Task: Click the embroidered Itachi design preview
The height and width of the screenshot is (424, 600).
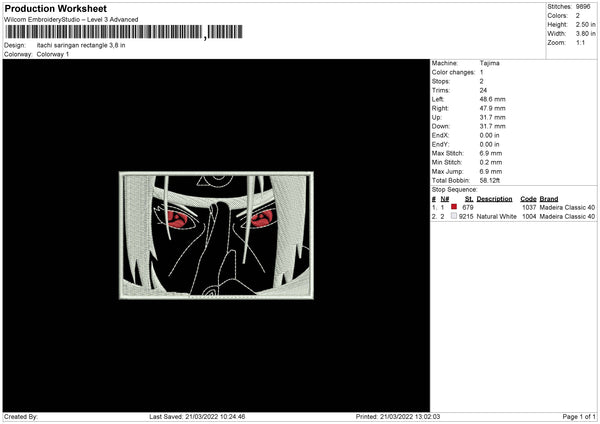Action: pyautogui.click(x=216, y=235)
